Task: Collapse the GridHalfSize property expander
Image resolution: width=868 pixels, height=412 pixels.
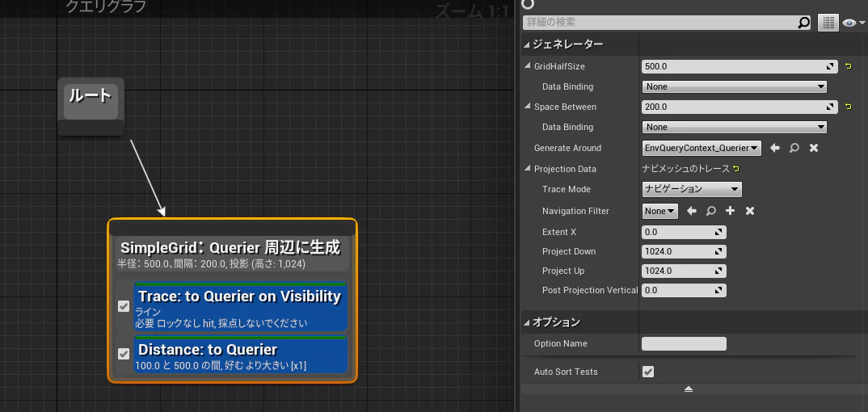Action: pyautogui.click(x=528, y=66)
